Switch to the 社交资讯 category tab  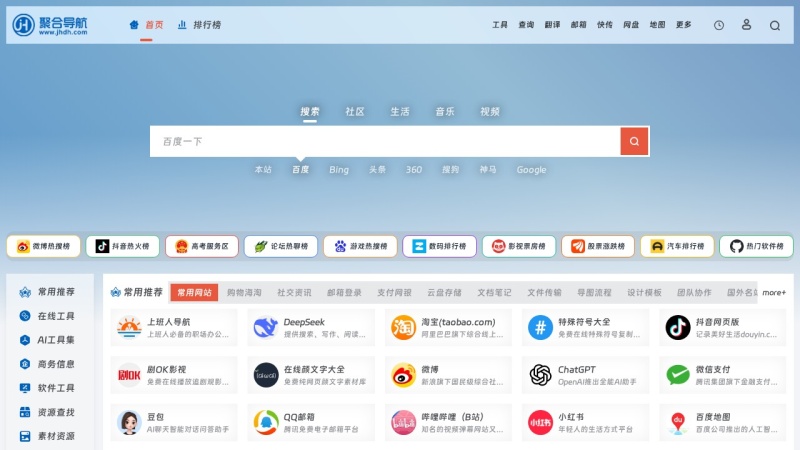click(294, 292)
